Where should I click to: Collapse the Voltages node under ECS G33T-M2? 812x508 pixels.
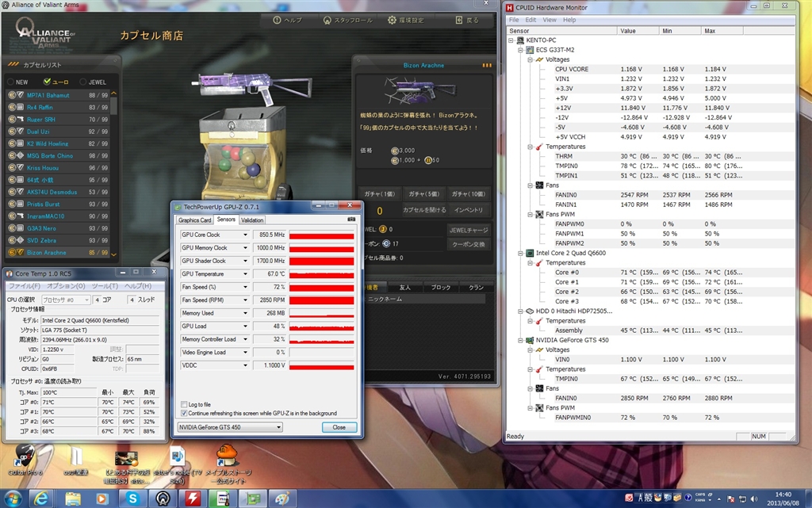click(x=530, y=59)
